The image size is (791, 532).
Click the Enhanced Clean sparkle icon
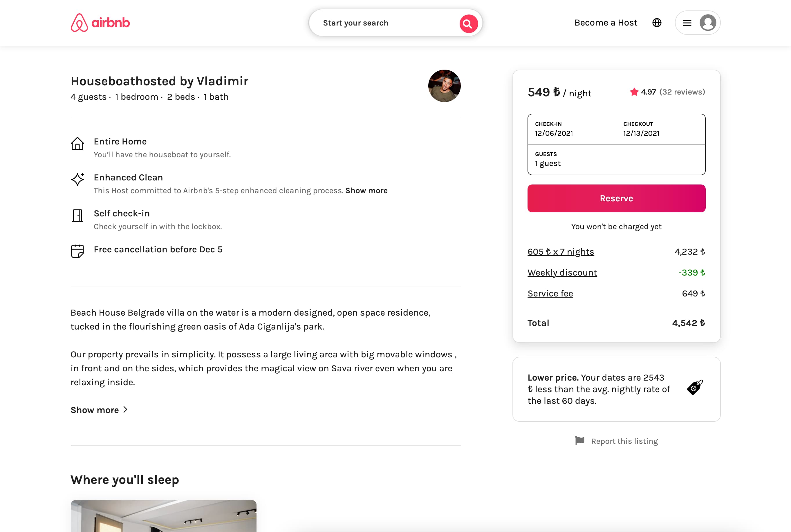click(x=78, y=180)
